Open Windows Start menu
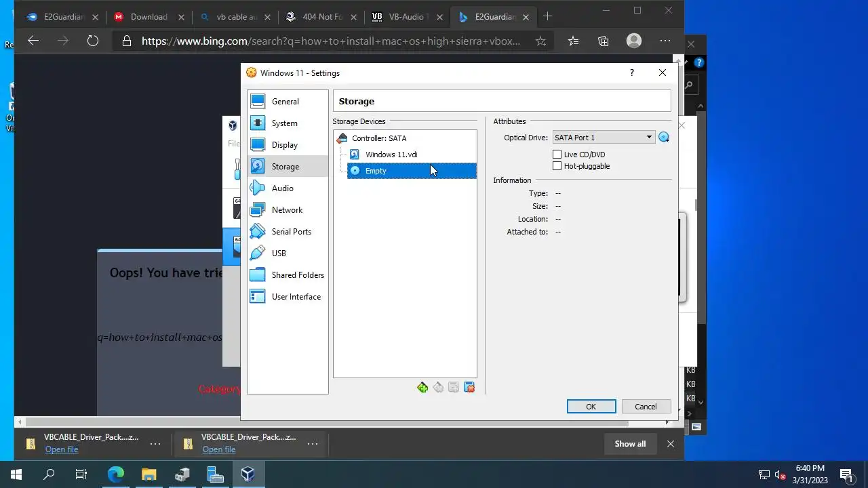The image size is (868, 488). [16, 474]
